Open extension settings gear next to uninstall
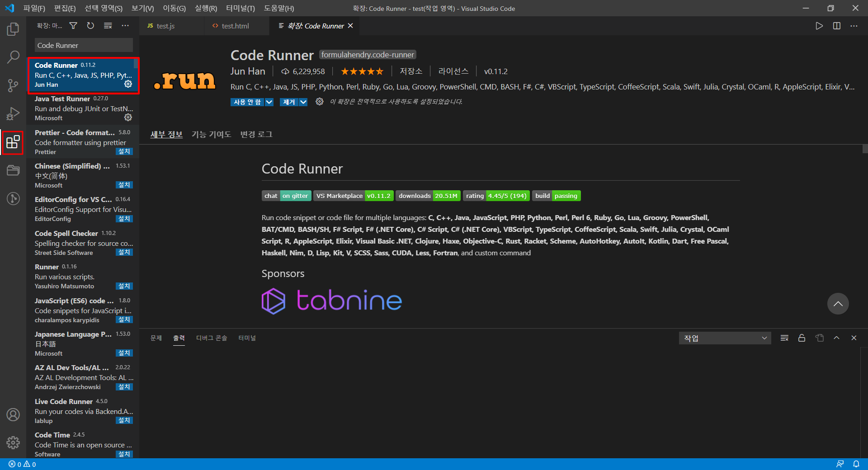Screen dimensions: 868x470 click(x=320, y=102)
